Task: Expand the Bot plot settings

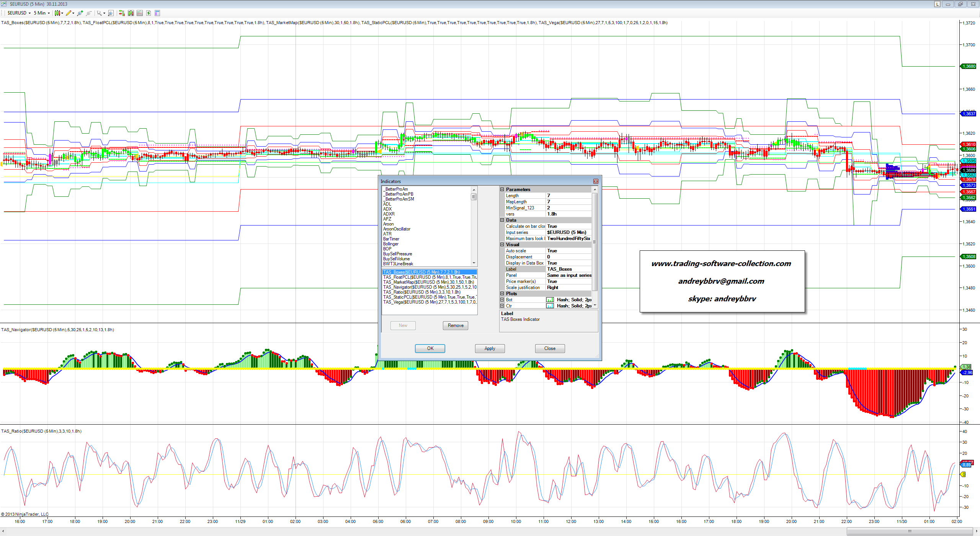Action: [502, 300]
